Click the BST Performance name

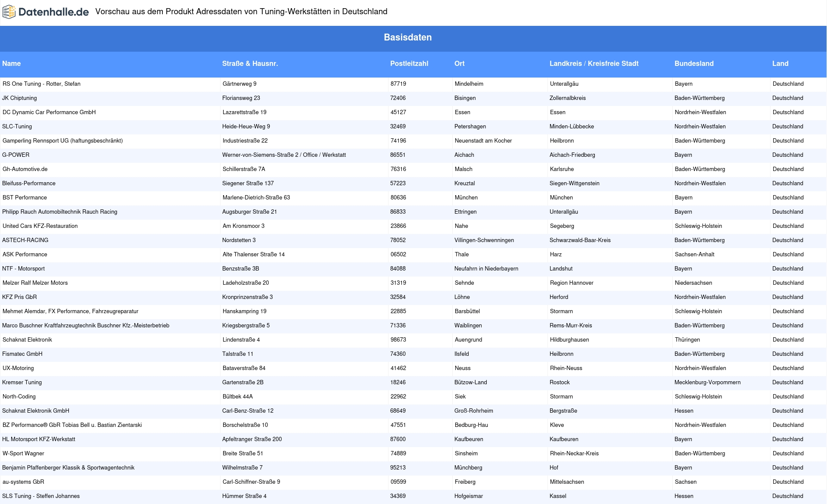[x=25, y=198]
